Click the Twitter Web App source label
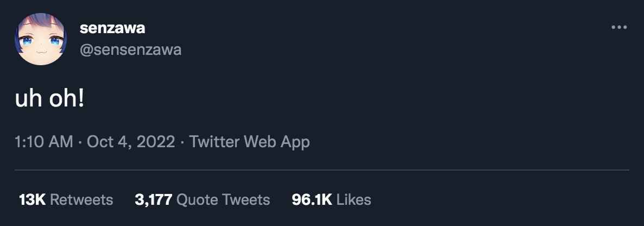644x226 pixels. [x=249, y=142]
